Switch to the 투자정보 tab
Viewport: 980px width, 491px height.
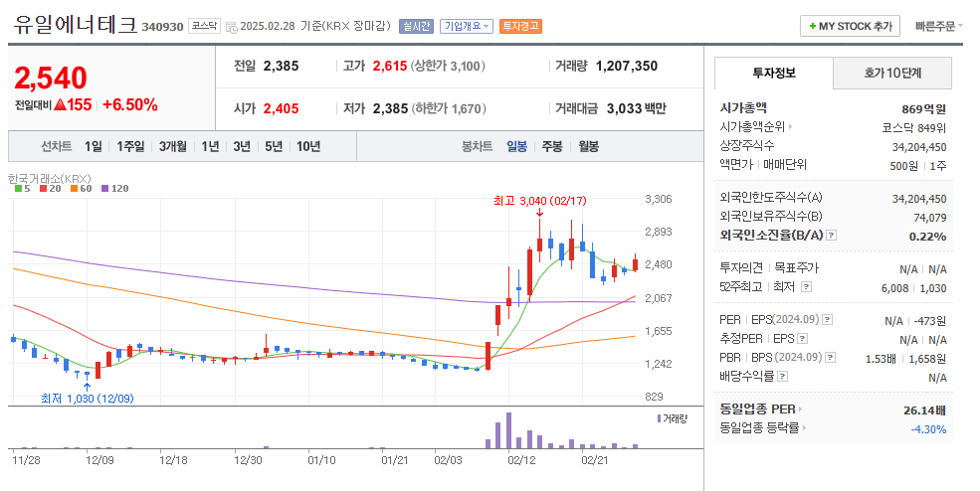click(x=774, y=74)
